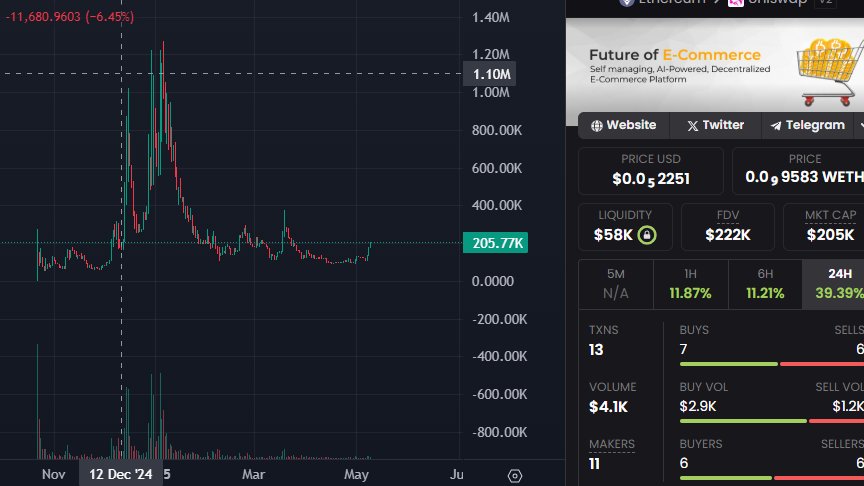Click the BUY VOL $2.9K value
The image size is (864, 486).
[698, 406]
